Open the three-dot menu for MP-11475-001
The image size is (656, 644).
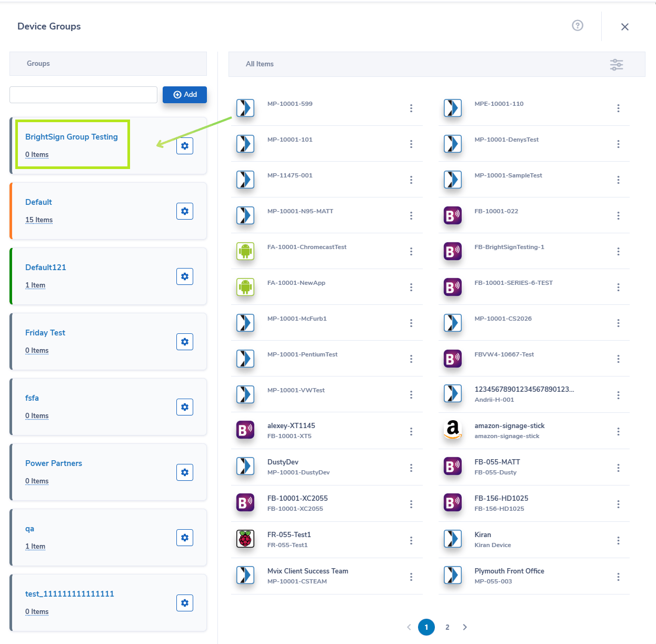[411, 180]
